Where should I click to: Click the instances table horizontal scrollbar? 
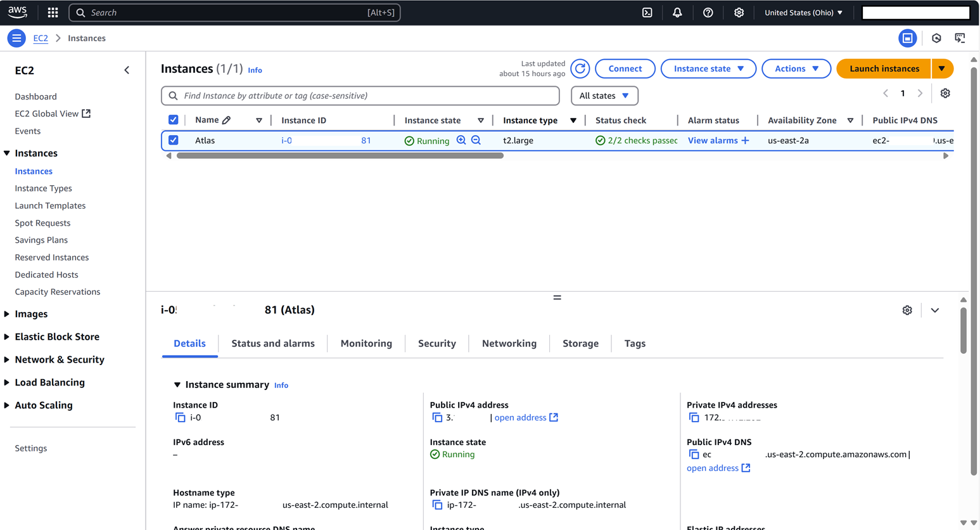pos(340,155)
